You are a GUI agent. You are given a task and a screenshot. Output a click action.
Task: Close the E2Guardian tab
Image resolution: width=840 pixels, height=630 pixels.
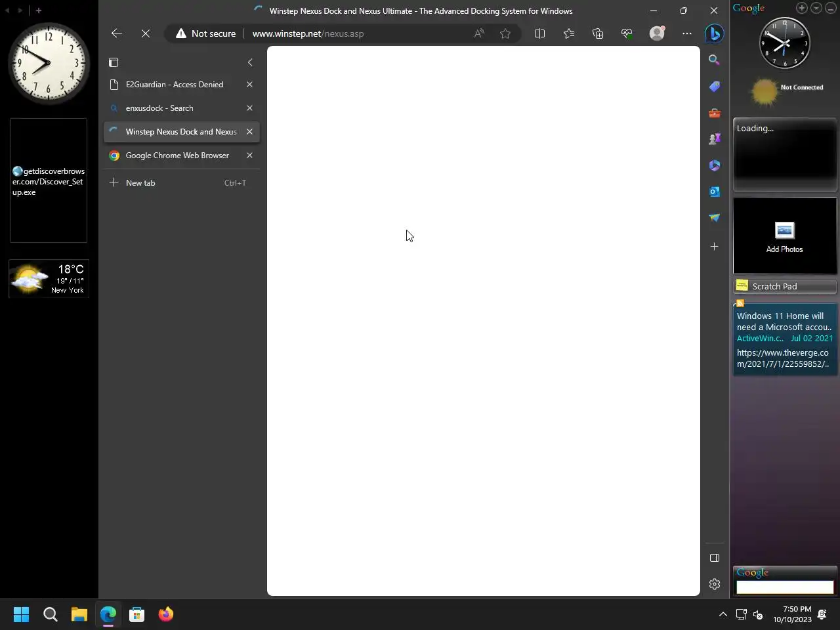[x=249, y=85]
